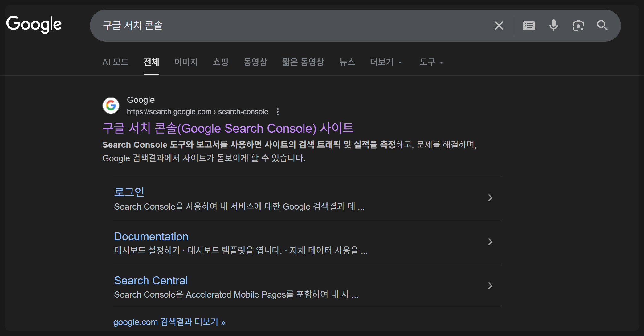Open the on-screen keyboard input tool
Viewport: 644px width, 336px height.
pyautogui.click(x=529, y=26)
